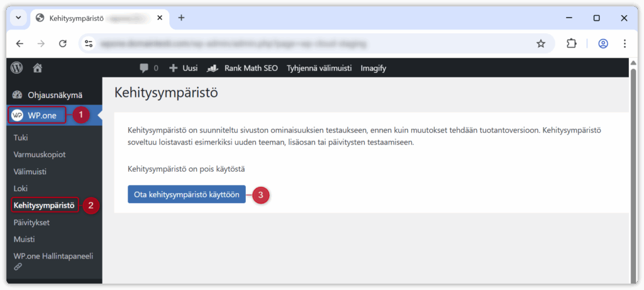Open the site home icon

38,67
